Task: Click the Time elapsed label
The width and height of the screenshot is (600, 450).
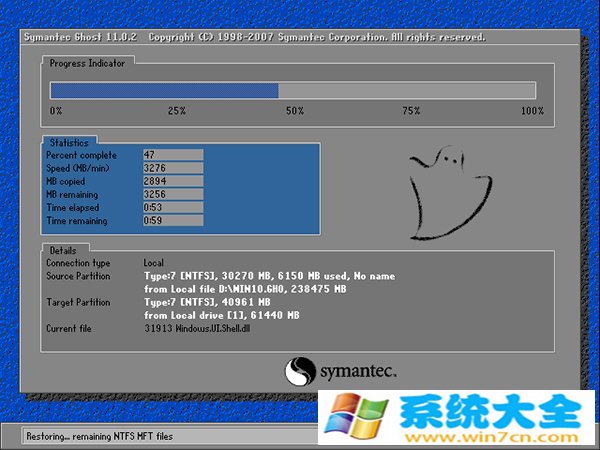Action: (x=73, y=207)
